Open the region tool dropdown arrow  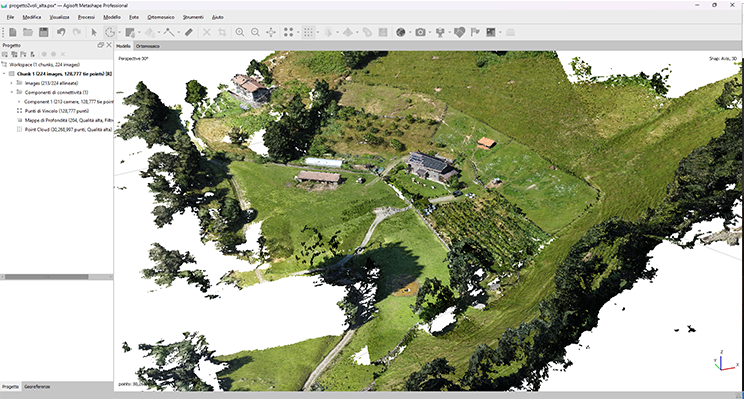coord(139,32)
